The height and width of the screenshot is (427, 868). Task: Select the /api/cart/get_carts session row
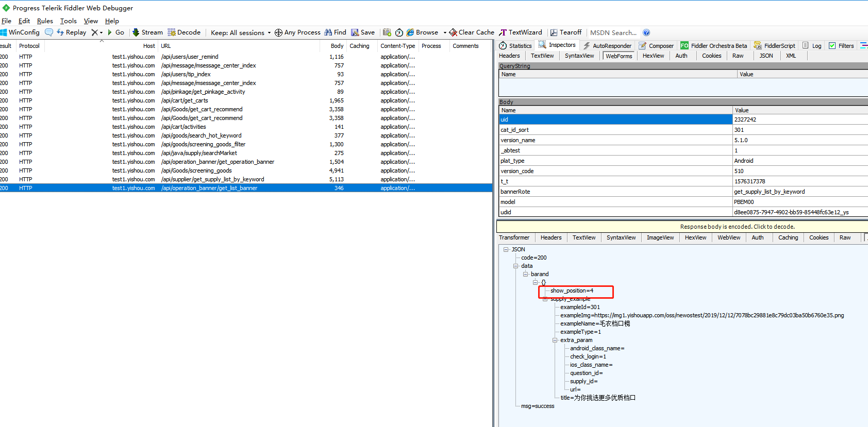[246, 100]
